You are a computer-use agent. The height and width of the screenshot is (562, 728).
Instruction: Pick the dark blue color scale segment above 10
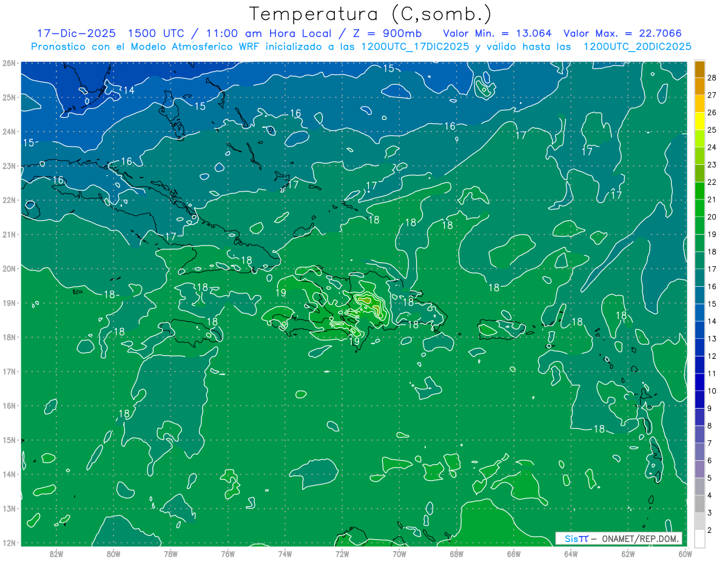point(699,382)
